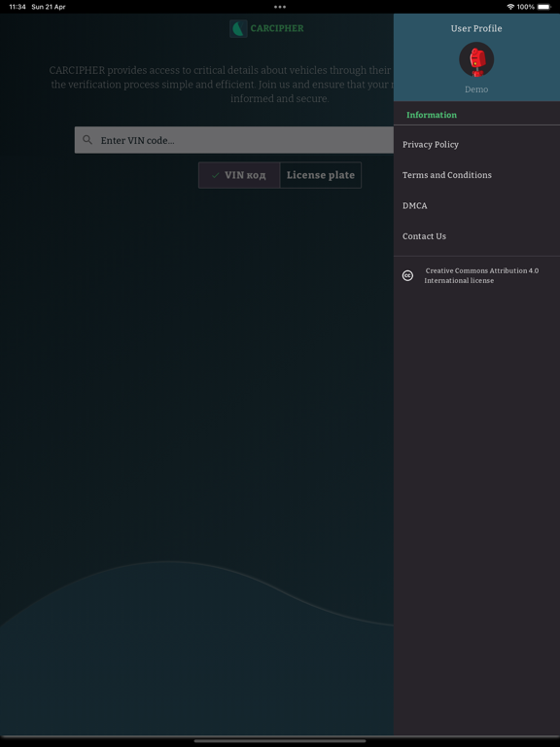Screen dimensions: 560x747
Task: Click the magnifier search icon
Action: [87, 140]
